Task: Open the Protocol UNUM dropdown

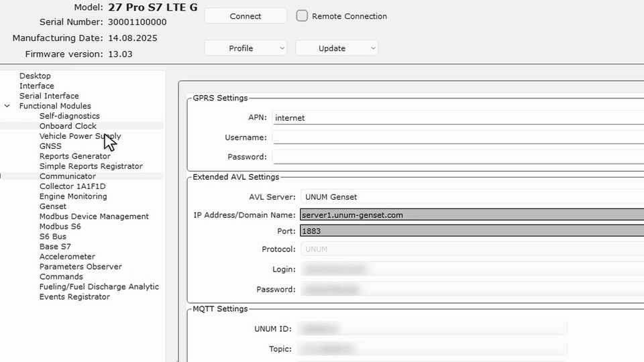Action: (472, 249)
